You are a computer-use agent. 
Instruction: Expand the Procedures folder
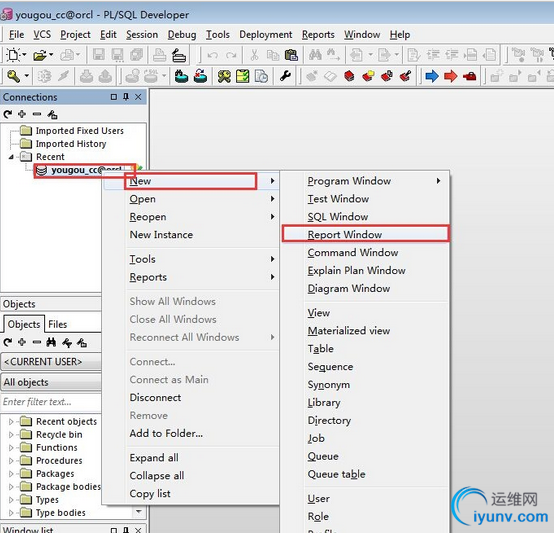[11, 461]
